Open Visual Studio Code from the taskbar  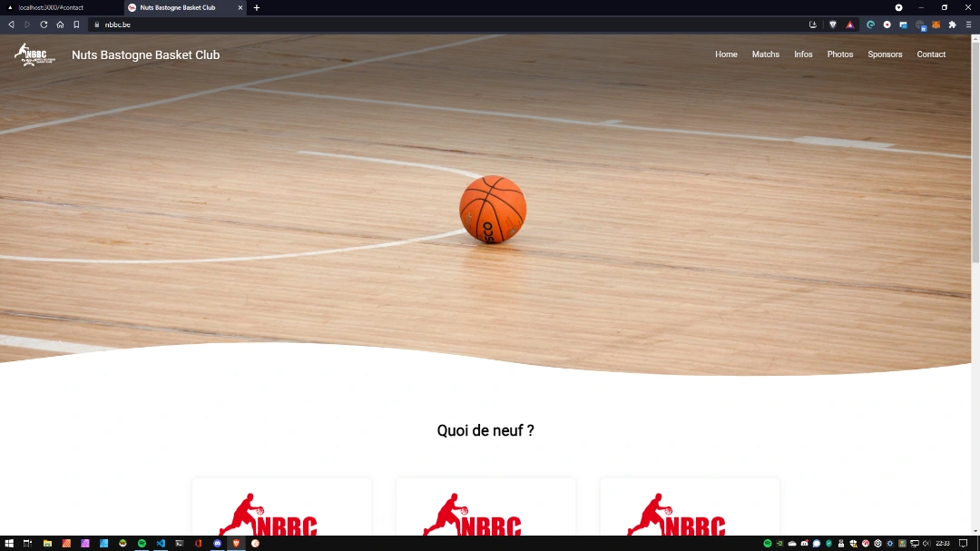[x=161, y=544]
